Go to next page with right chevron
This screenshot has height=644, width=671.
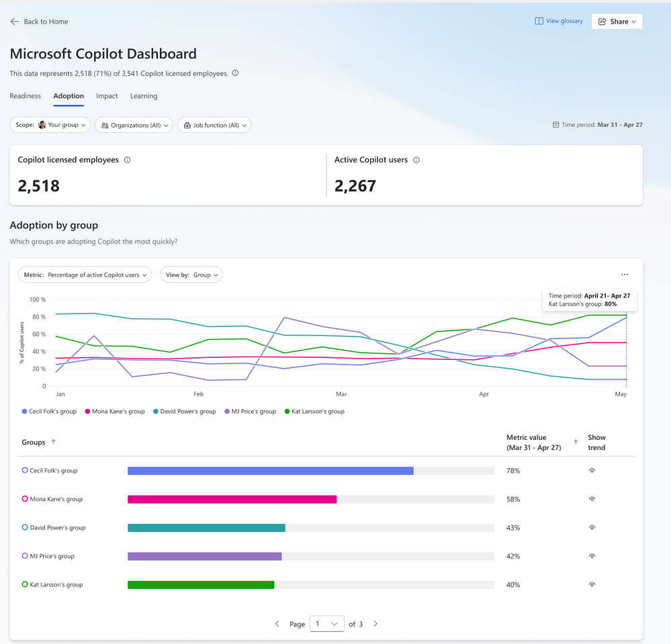(x=375, y=624)
